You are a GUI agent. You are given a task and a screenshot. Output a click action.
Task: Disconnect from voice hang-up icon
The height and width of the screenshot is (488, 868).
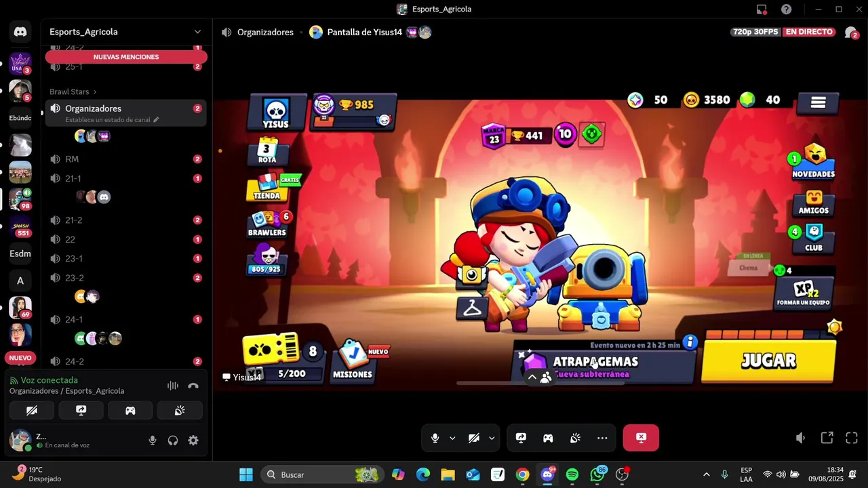pos(193,386)
